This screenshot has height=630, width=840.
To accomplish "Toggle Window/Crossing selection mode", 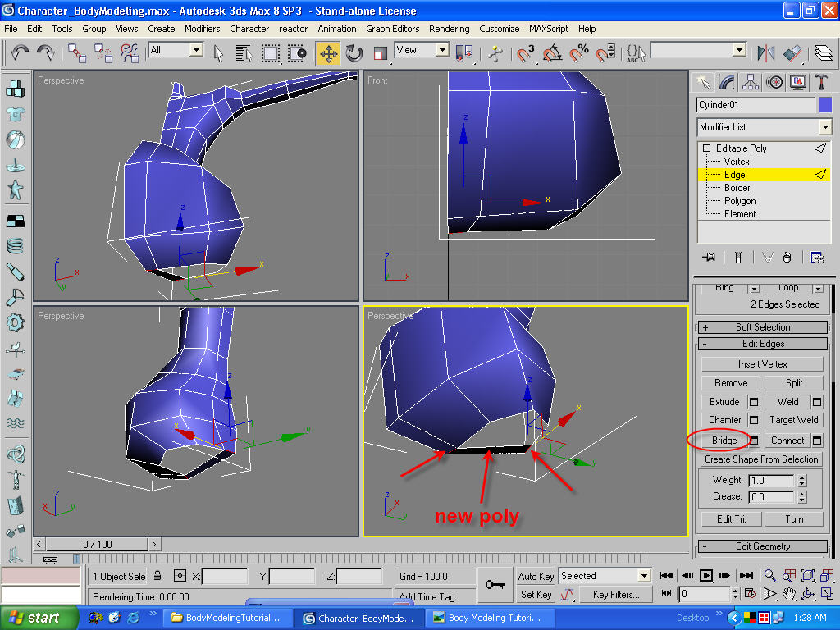I will pos(297,53).
